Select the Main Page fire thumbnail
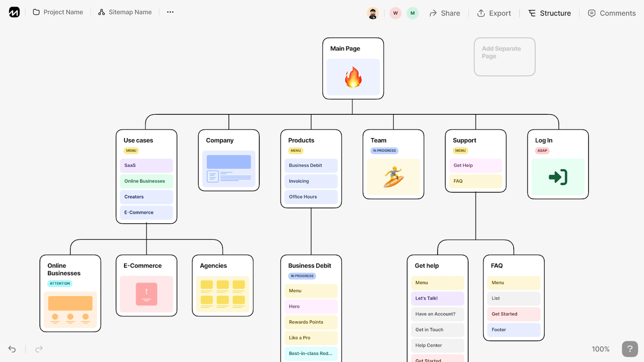644x362 pixels. point(353,77)
